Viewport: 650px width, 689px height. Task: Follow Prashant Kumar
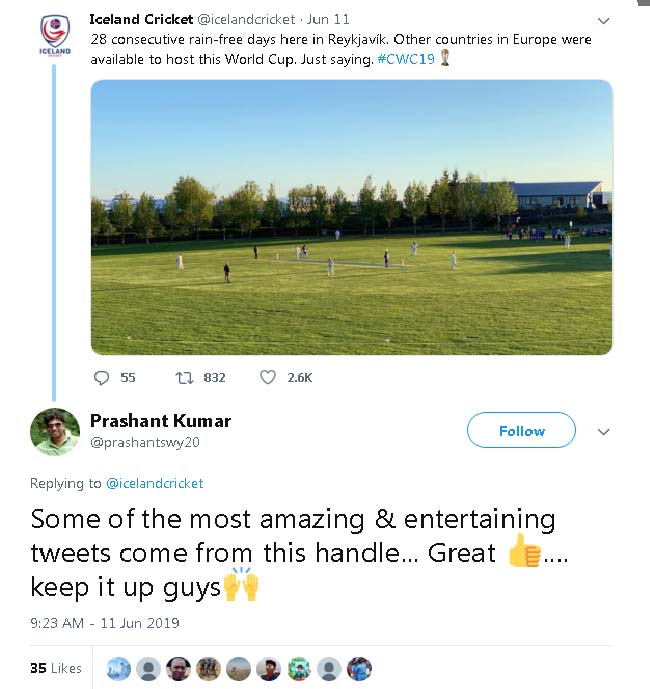[x=521, y=430]
